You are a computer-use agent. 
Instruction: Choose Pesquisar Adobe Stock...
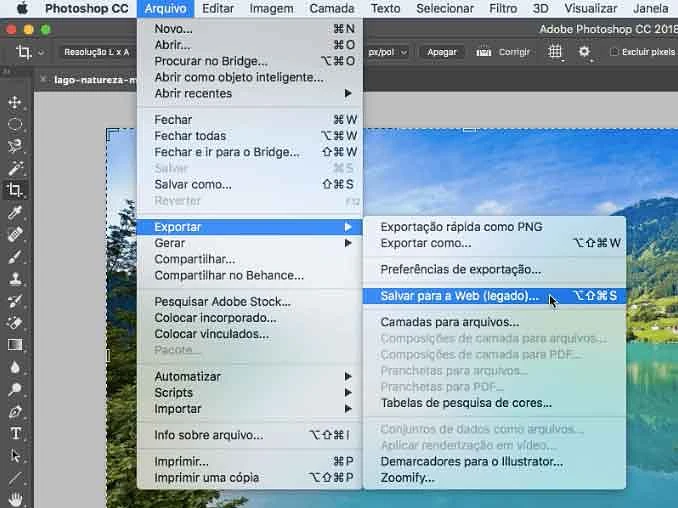pyautogui.click(x=250, y=301)
